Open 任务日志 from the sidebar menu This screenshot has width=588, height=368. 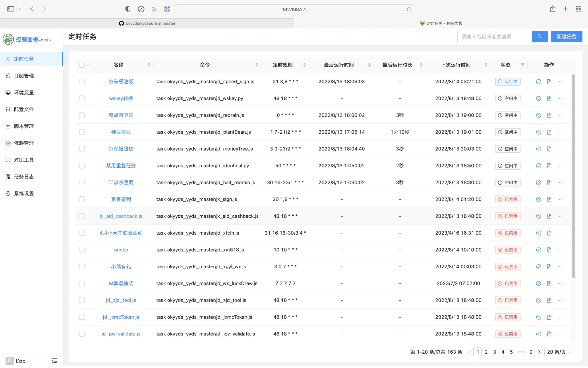coord(24,177)
